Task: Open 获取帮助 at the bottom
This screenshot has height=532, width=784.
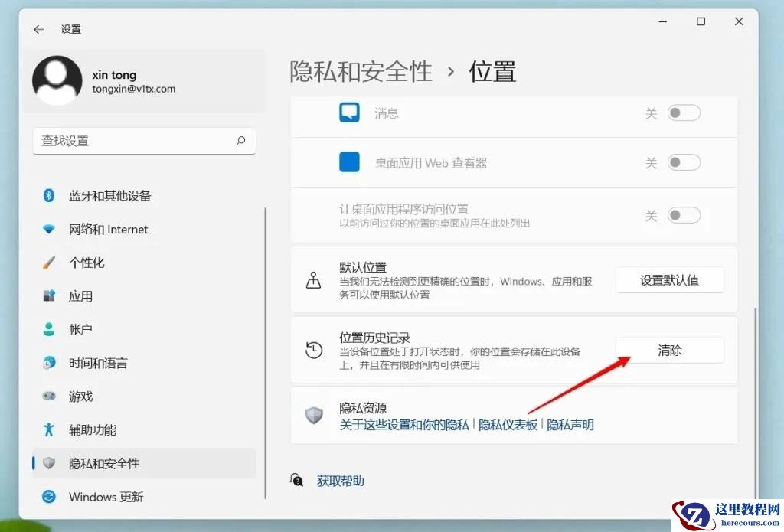Action: tap(340, 480)
